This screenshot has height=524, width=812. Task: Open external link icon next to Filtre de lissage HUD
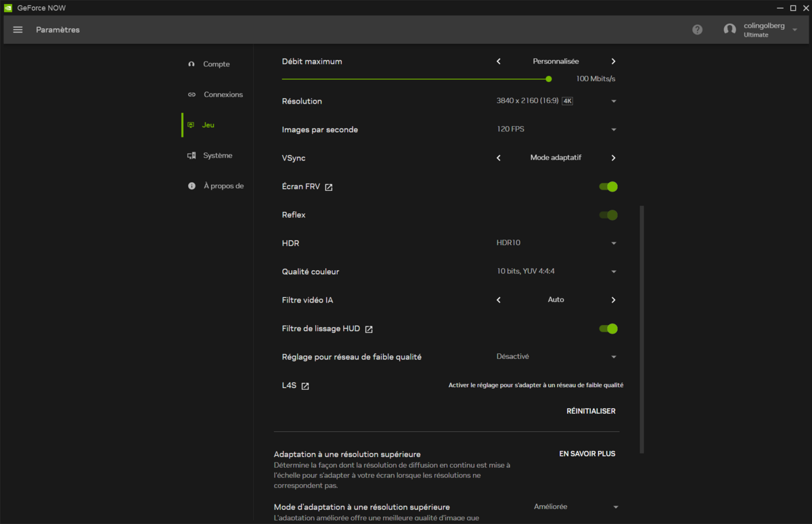369,330
